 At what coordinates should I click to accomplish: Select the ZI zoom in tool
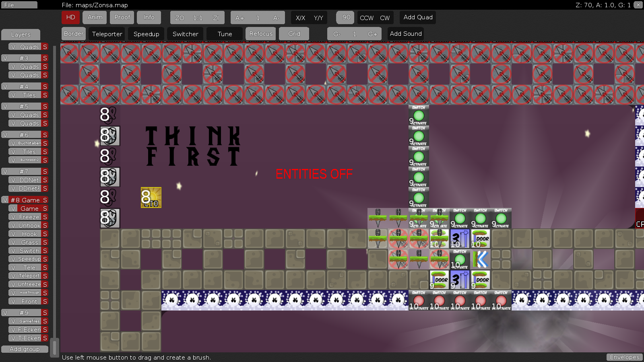(215, 18)
